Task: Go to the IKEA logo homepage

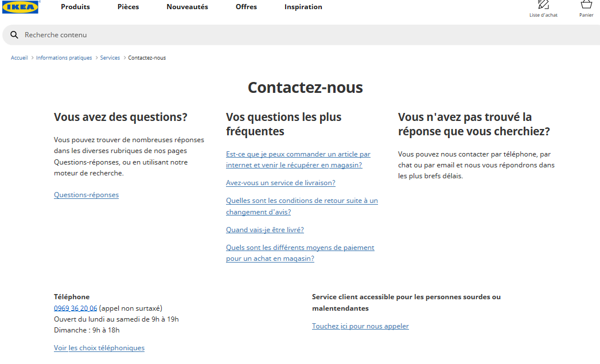Action: pos(21,7)
